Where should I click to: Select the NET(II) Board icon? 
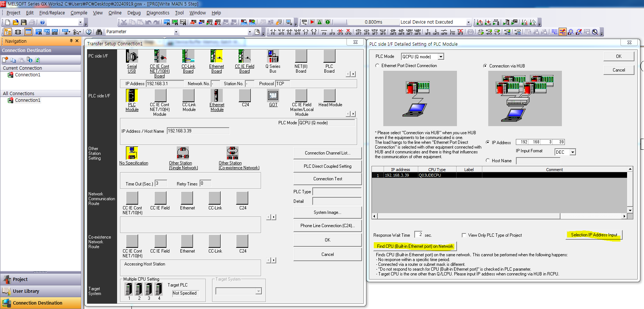click(301, 56)
